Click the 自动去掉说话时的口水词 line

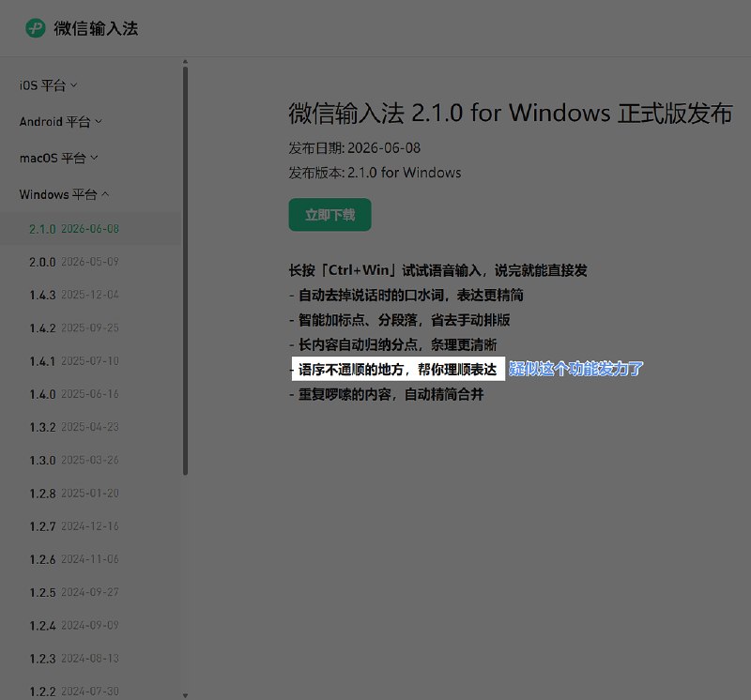(406, 296)
